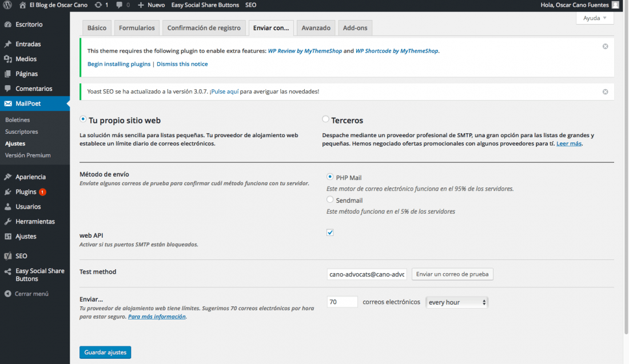Click SEO in the top admin bar
The height and width of the screenshot is (364, 629).
pos(250,5)
